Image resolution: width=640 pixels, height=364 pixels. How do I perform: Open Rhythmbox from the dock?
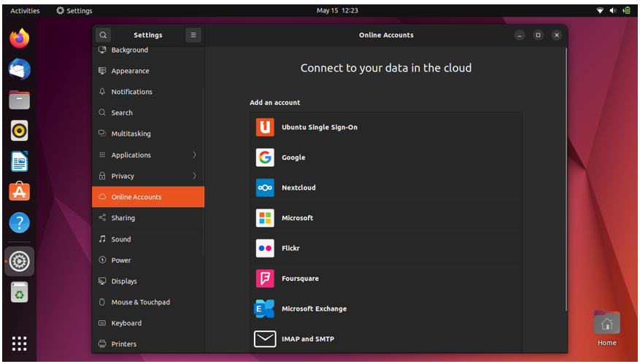pos(19,131)
